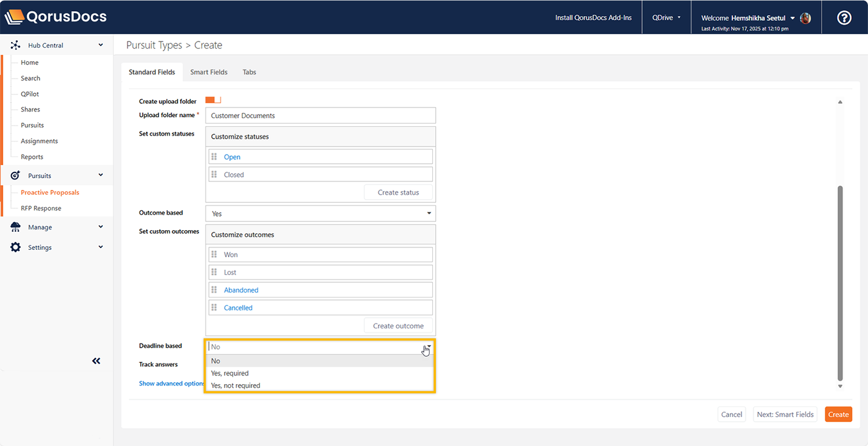This screenshot has height=446, width=868.
Task: Click the help question mark icon
Action: click(x=844, y=18)
